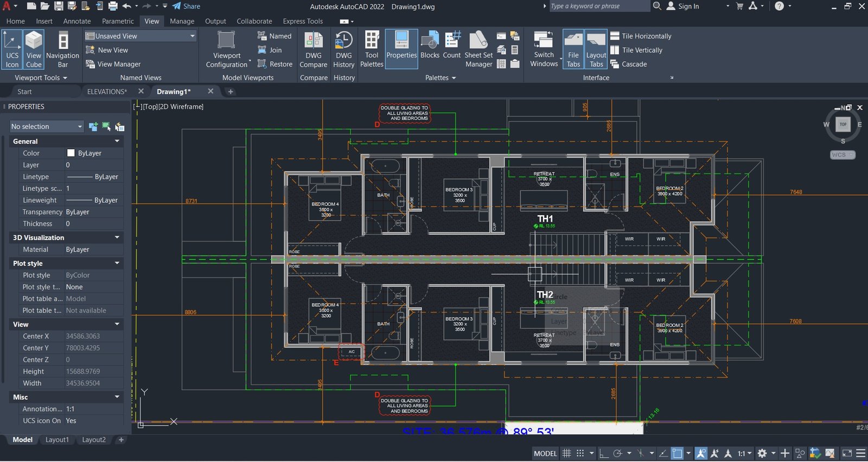The width and height of the screenshot is (868, 462).
Task: Click the New View button
Action: (107, 50)
